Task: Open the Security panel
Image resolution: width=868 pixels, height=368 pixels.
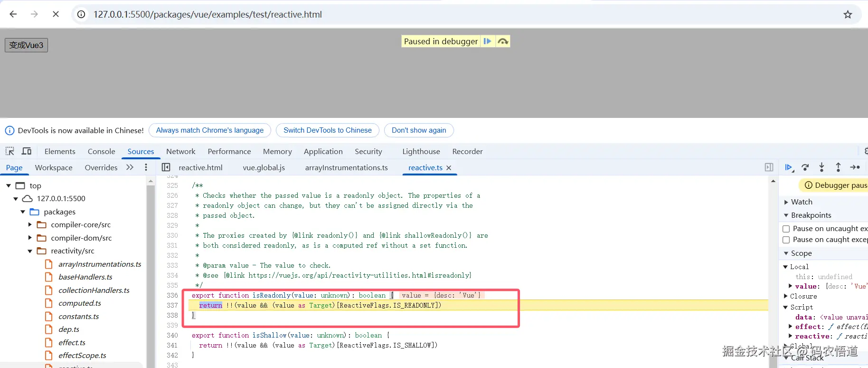Action: point(368,151)
